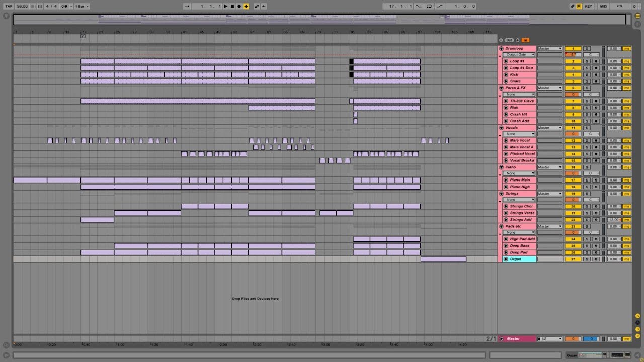Image resolution: width=644 pixels, height=362 pixels.
Task: Open the Drumloop Master output dropdown
Action: [550, 49]
